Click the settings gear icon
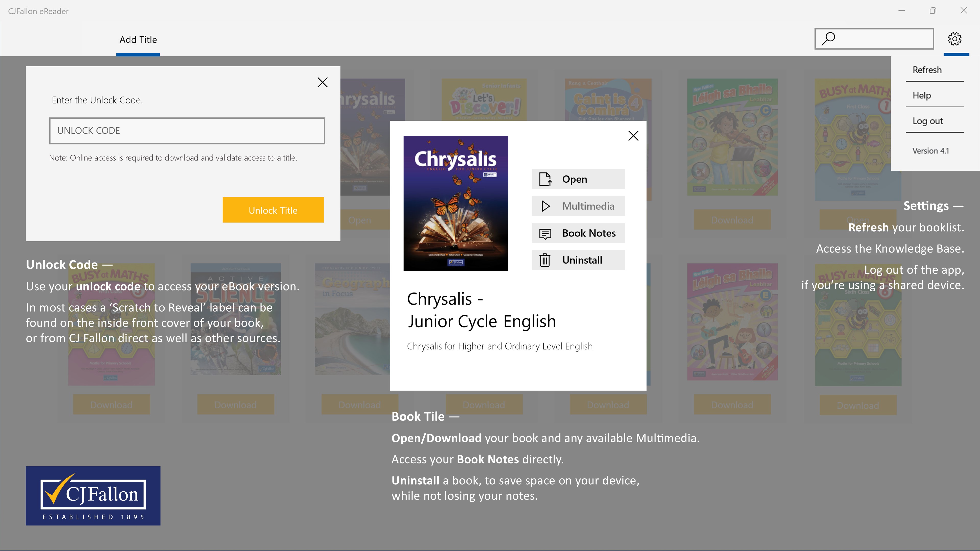 [954, 39]
